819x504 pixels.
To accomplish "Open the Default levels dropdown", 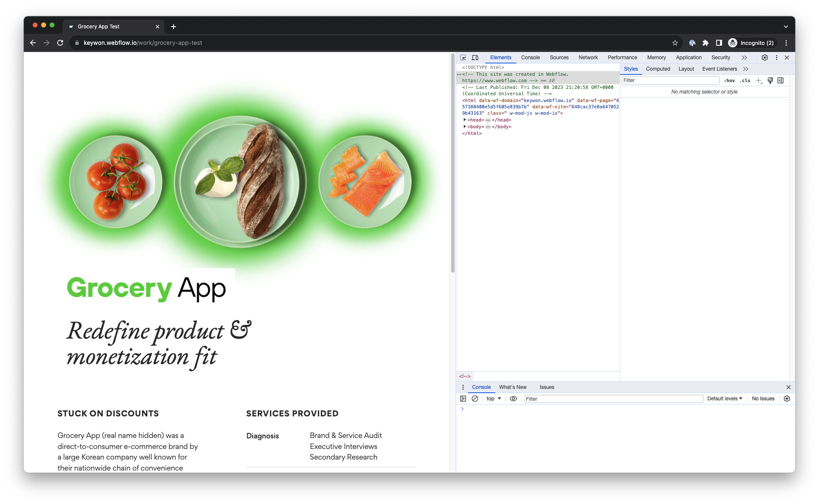I will (724, 399).
